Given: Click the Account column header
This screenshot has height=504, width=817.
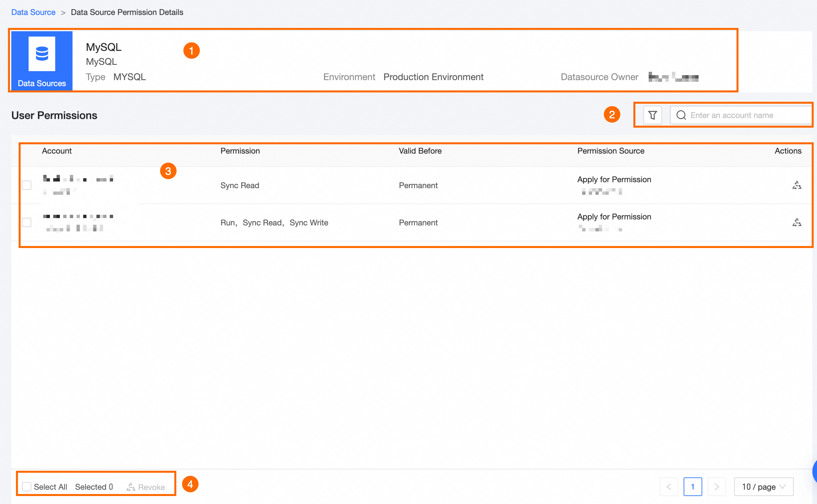Looking at the screenshot, I should point(57,151).
